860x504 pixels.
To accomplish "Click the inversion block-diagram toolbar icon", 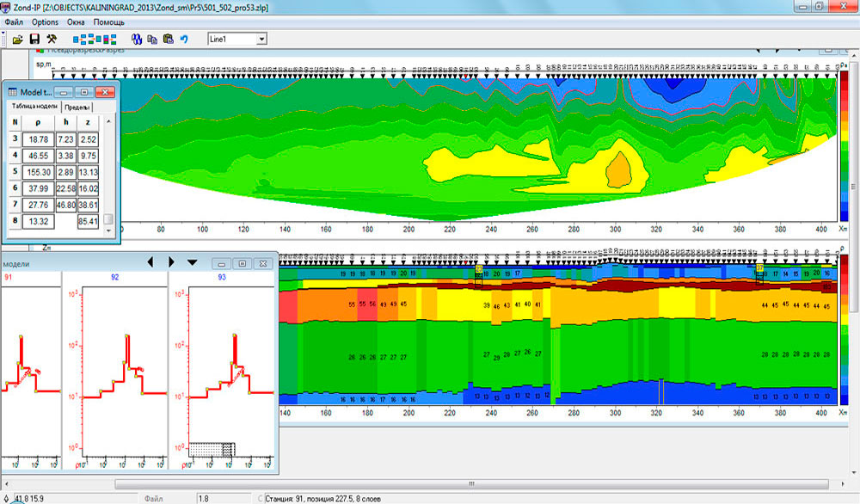I will coord(95,40).
